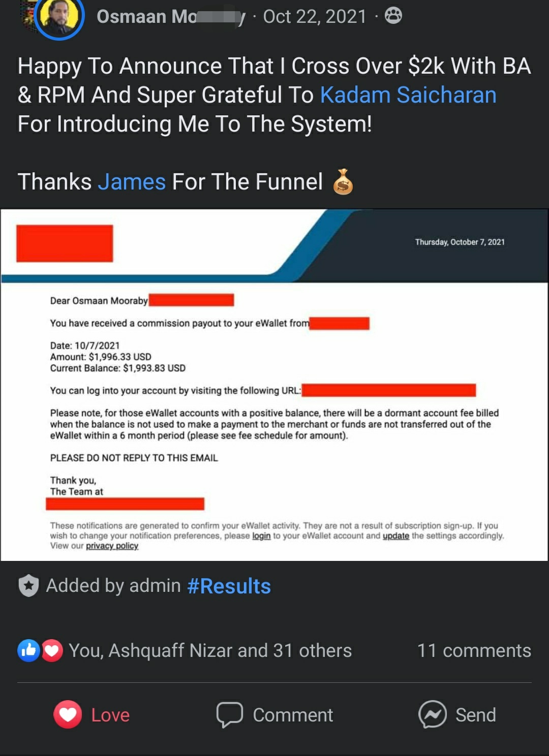549x756 pixels.
Task: Tap the Messenger Send icon
Action: click(432, 714)
